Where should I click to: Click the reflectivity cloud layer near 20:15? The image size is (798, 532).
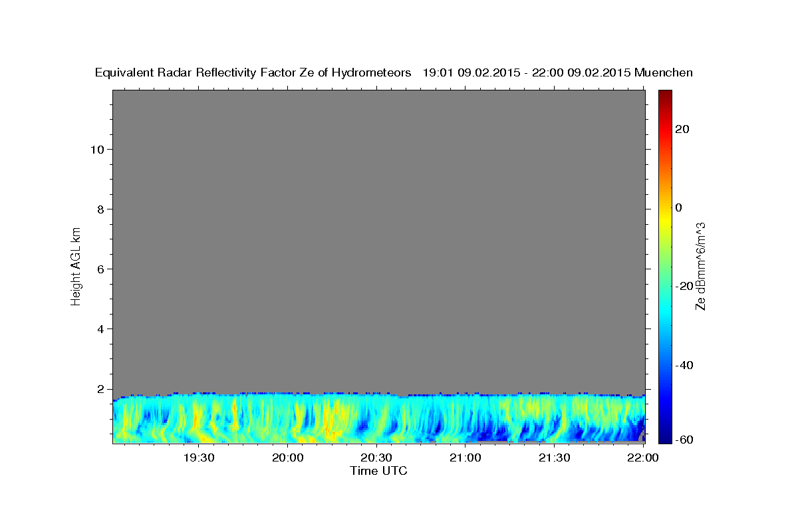click(331, 419)
